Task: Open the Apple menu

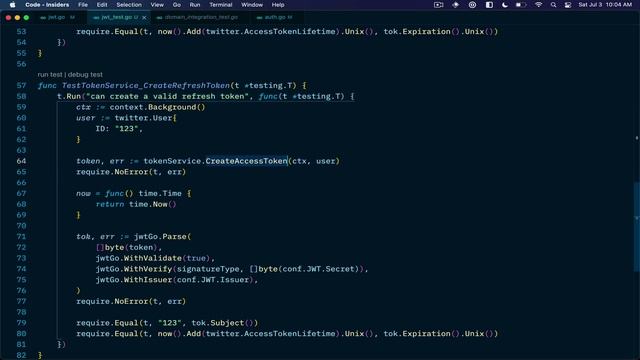Action: pos(12,5)
